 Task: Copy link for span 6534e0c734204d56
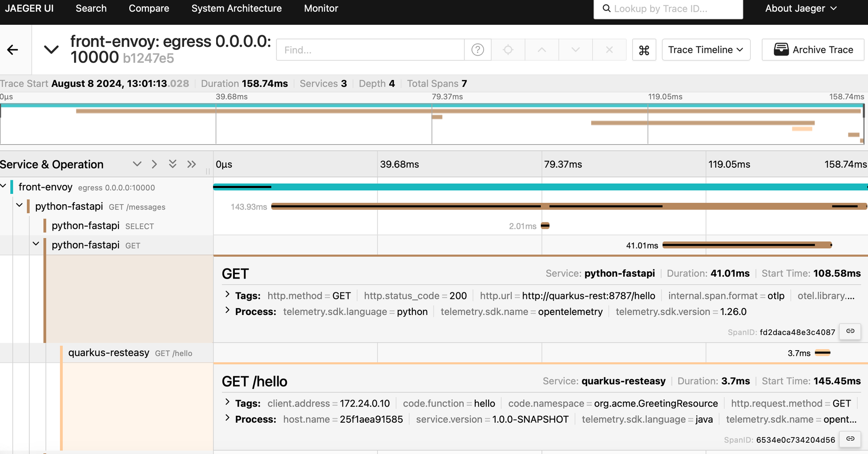coord(850,439)
